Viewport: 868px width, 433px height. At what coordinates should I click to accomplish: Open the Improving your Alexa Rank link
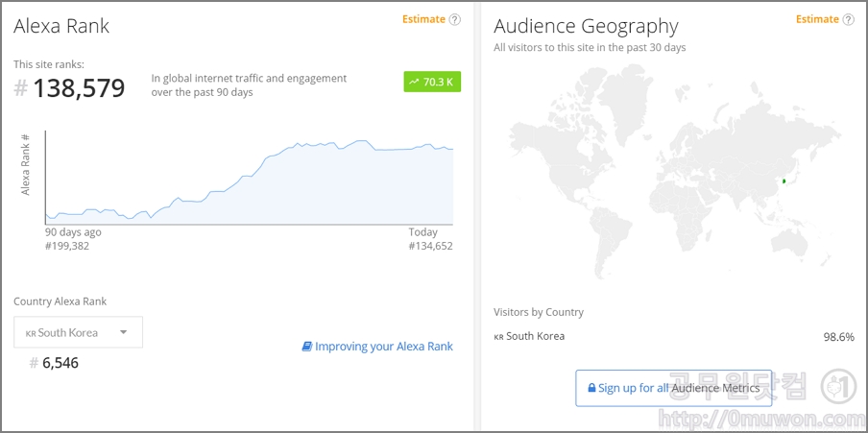click(384, 347)
